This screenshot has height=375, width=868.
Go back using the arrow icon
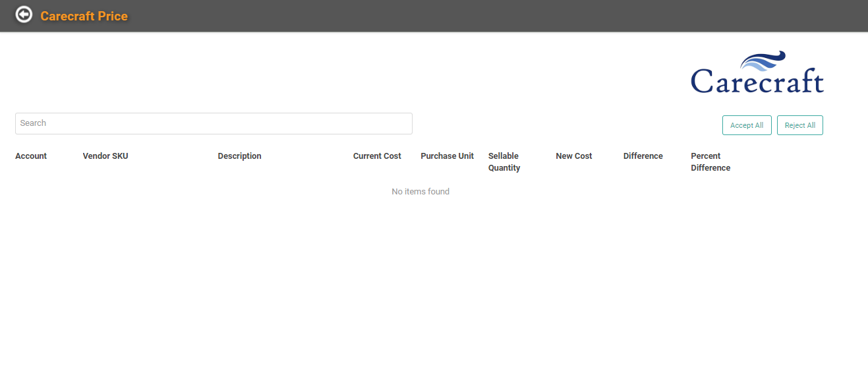(x=24, y=14)
